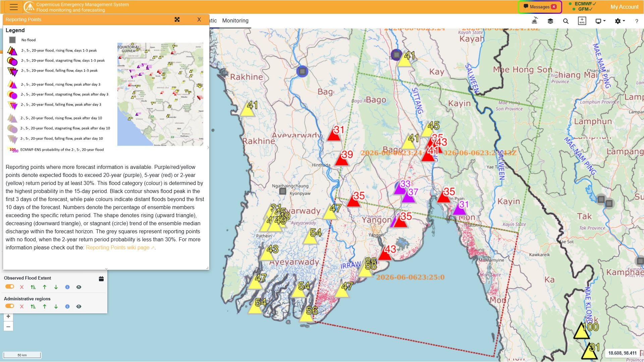Click yellow triangle reporting point 100
644x362 pixels.
(582, 331)
